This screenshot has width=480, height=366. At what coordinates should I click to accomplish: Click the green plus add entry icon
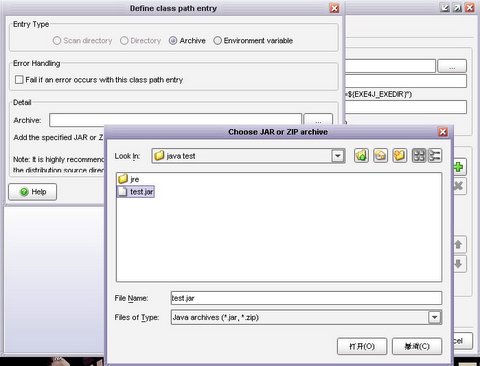[459, 167]
